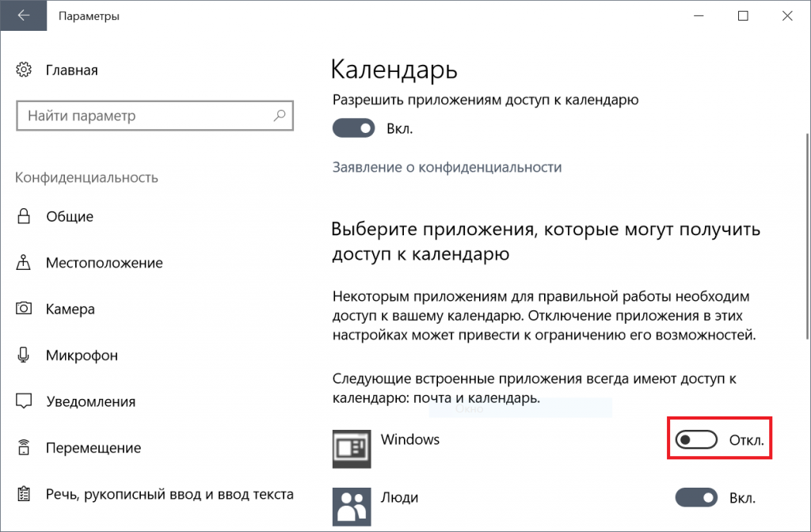Click the Люди app icon
This screenshot has width=811, height=532.
352,506
